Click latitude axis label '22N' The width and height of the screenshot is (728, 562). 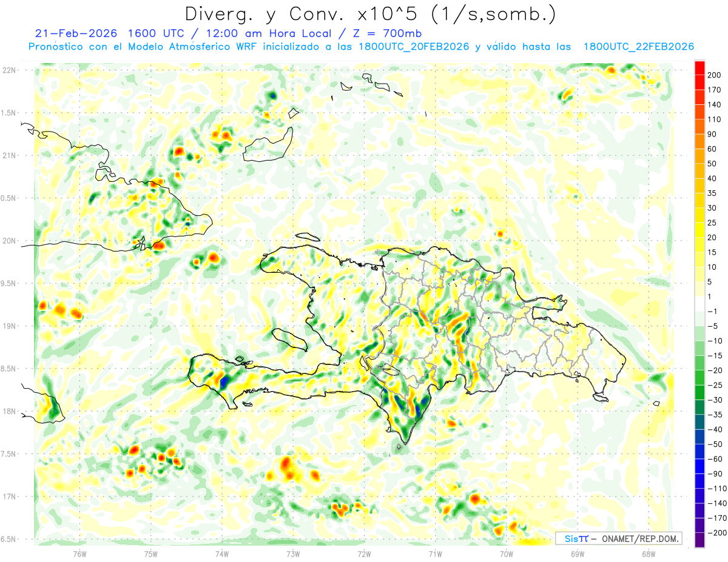[10, 70]
